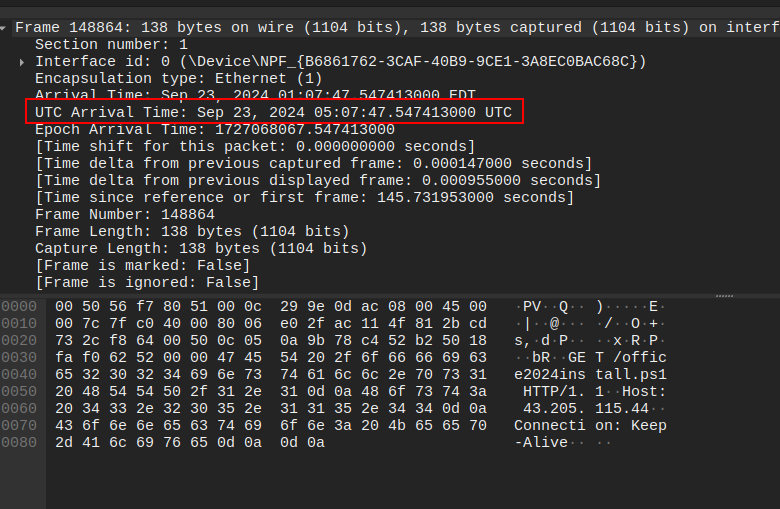The width and height of the screenshot is (780, 509).
Task: Click Time since reference or first frame
Action: (x=304, y=198)
